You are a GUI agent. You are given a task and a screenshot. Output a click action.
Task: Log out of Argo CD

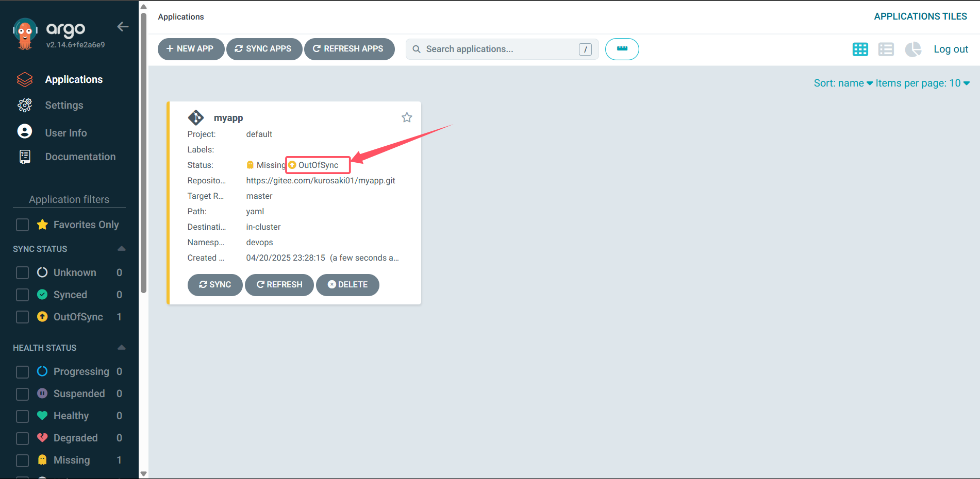click(x=951, y=49)
